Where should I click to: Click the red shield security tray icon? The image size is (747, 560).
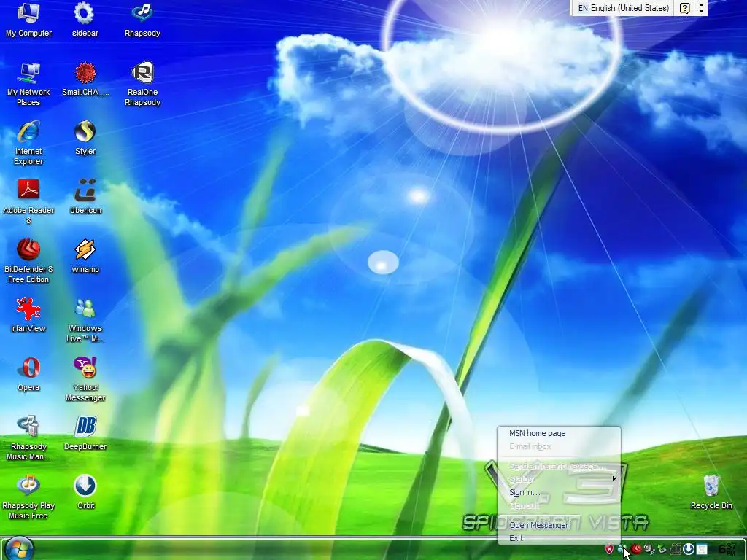coord(609,549)
